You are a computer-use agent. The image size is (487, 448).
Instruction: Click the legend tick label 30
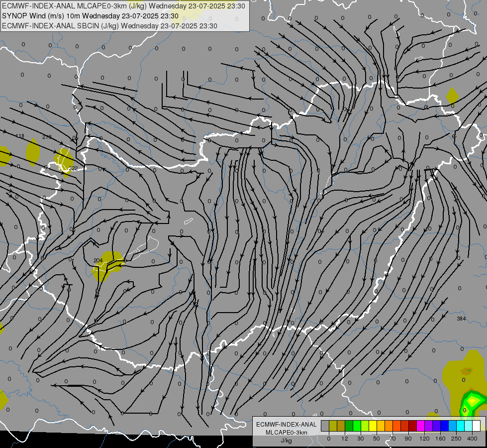click(361, 439)
